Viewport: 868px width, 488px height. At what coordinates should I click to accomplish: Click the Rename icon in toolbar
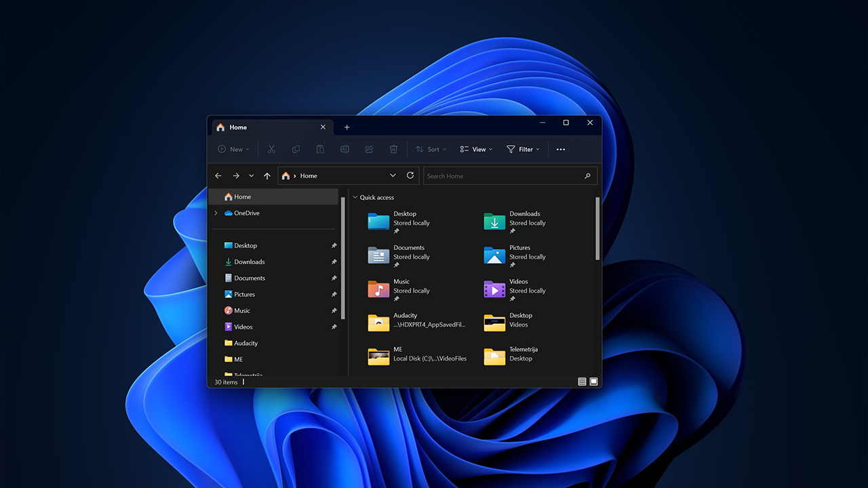click(x=344, y=149)
